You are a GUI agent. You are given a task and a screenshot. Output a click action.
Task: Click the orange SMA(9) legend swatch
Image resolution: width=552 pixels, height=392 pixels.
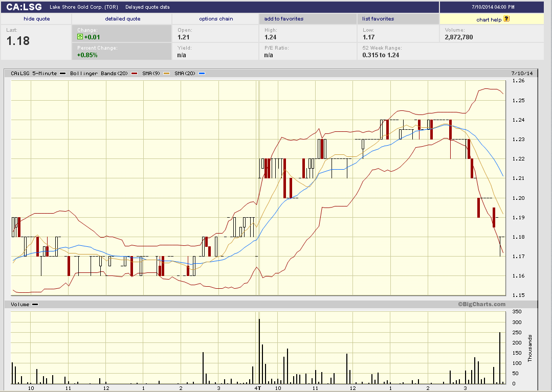[x=166, y=74]
